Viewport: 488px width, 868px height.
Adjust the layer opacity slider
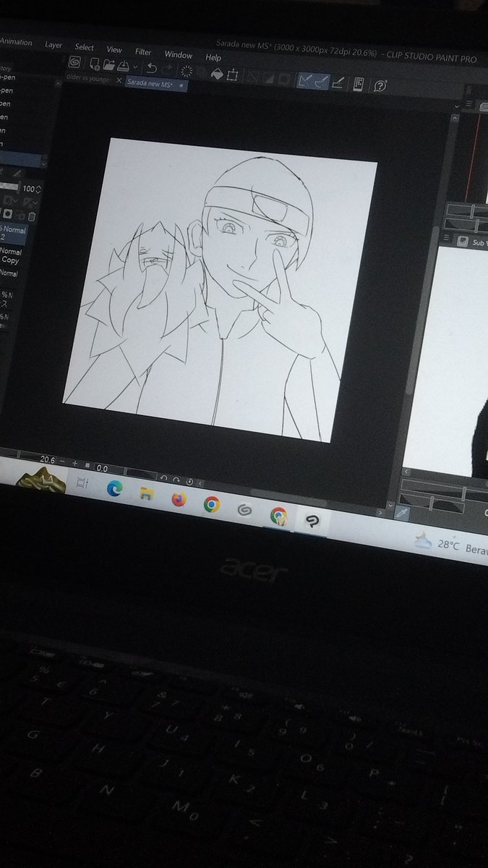[9, 186]
